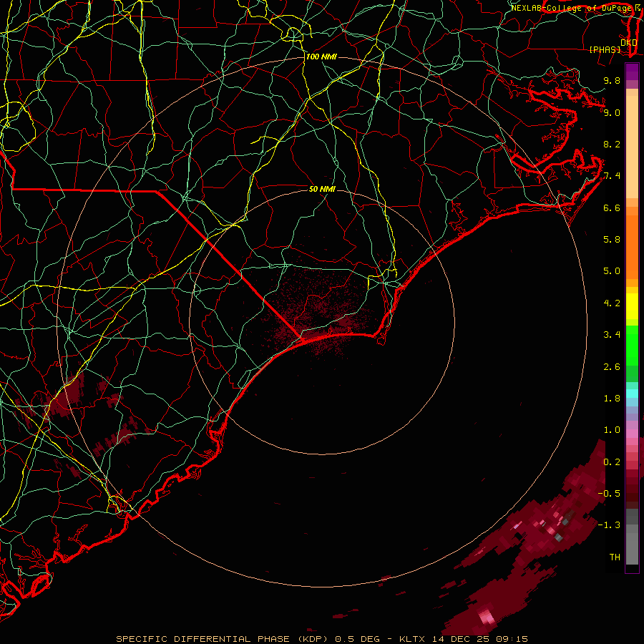
Task: Click the 50 NMI range ring label
Action: (x=322, y=189)
